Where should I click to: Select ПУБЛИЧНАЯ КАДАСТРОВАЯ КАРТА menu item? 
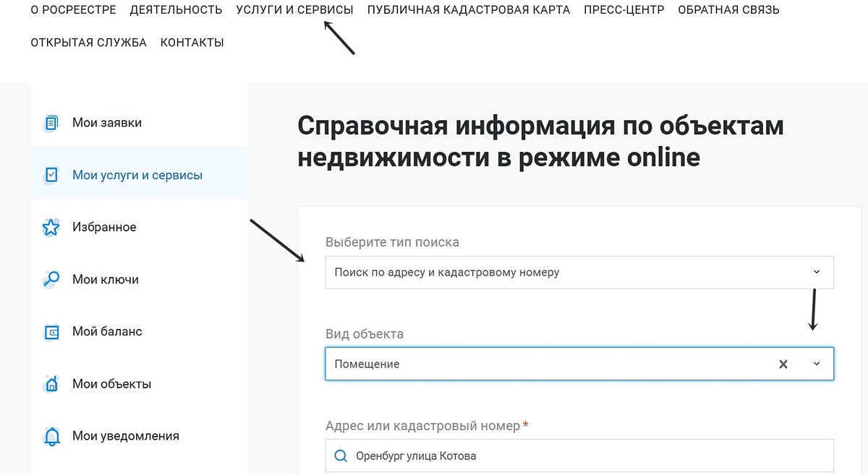[x=468, y=9]
